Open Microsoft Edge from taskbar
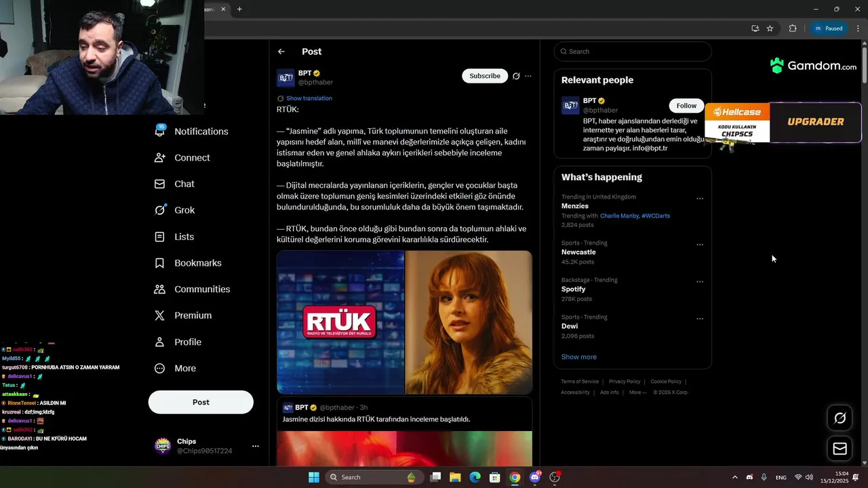The height and width of the screenshot is (488, 868). coord(475,477)
